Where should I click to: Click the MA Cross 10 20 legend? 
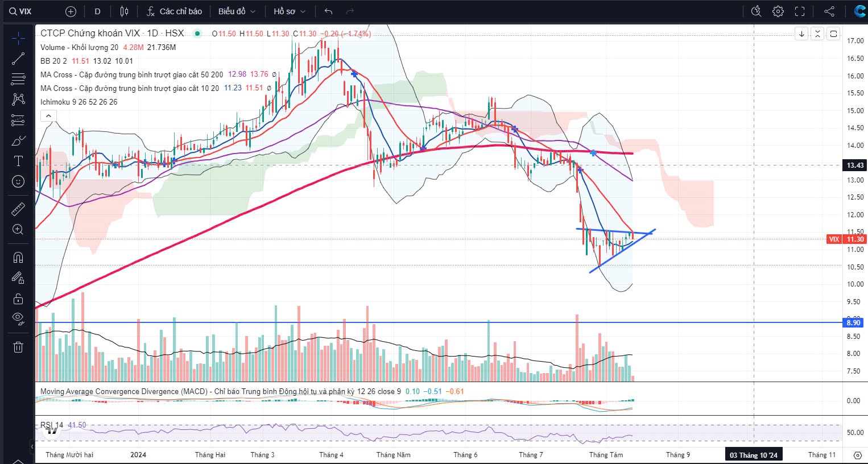(x=129, y=88)
